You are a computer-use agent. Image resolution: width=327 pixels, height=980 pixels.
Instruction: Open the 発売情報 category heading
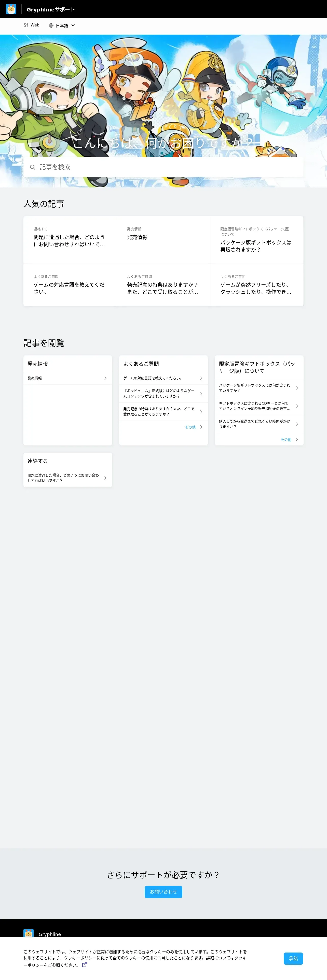click(x=38, y=364)
